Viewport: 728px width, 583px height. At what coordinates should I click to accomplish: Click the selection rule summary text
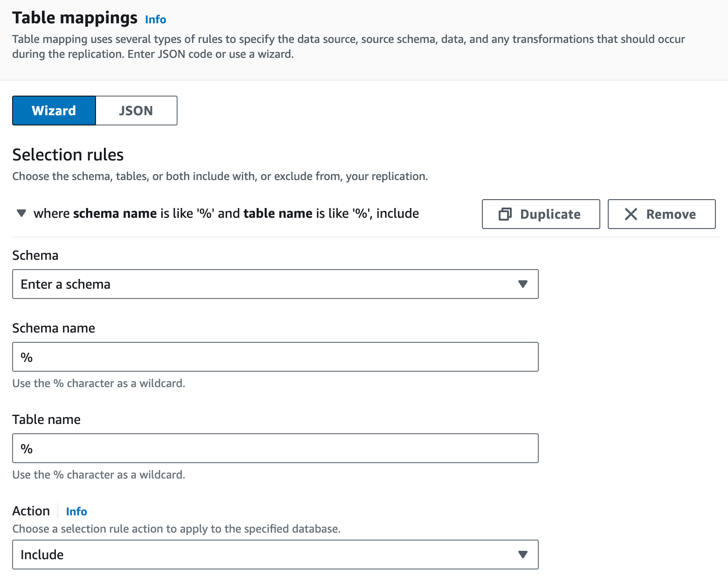(226, 214)
